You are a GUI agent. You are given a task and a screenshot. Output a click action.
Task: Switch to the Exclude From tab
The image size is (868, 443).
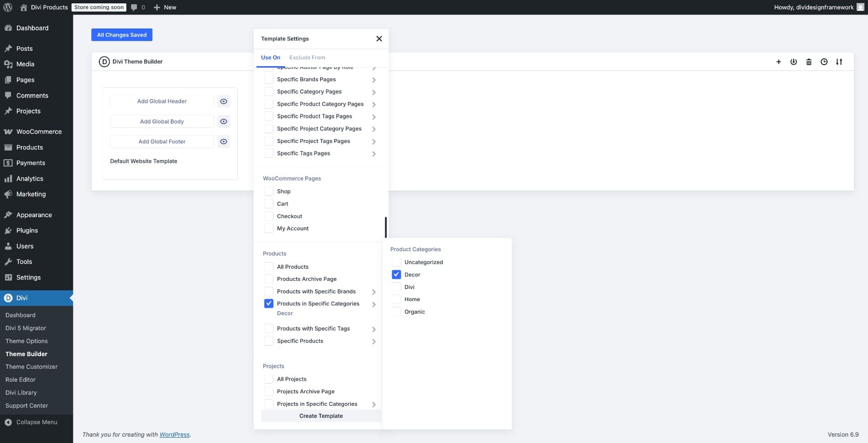307,57
